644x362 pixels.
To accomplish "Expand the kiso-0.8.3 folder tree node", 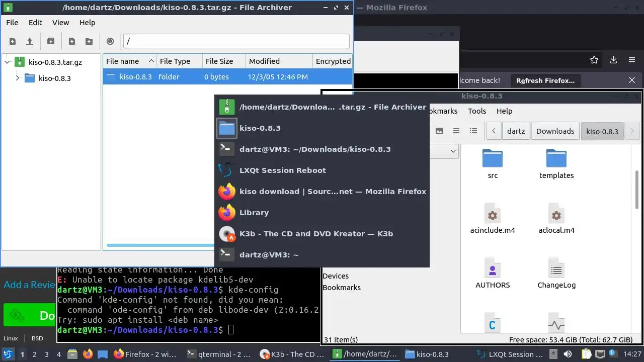I will coord(18,78).
